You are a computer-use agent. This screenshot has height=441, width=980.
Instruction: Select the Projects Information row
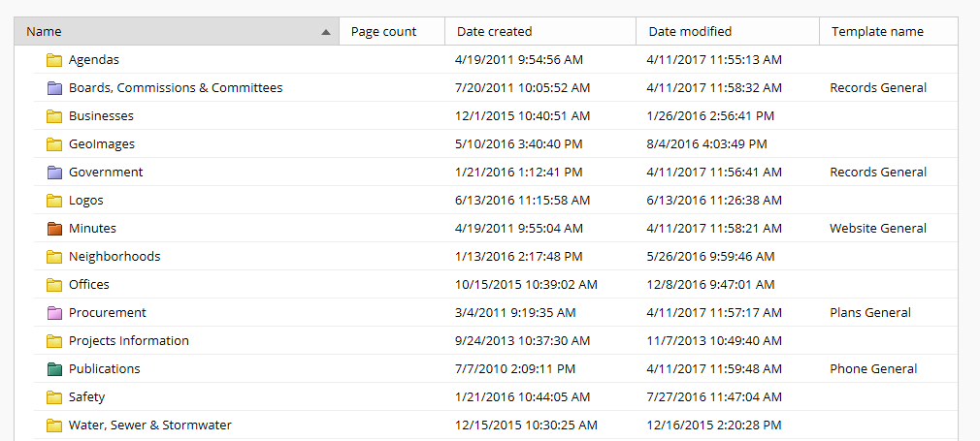pos(496,340)
